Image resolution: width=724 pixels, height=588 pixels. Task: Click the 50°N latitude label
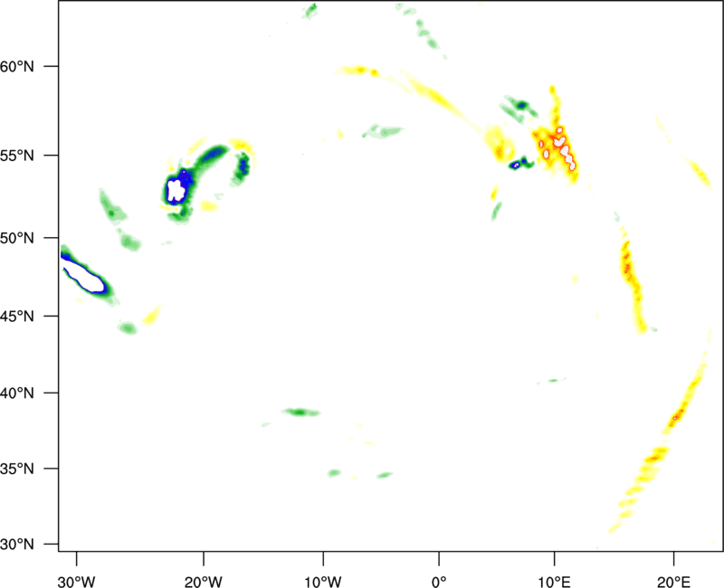click(17, 238)
